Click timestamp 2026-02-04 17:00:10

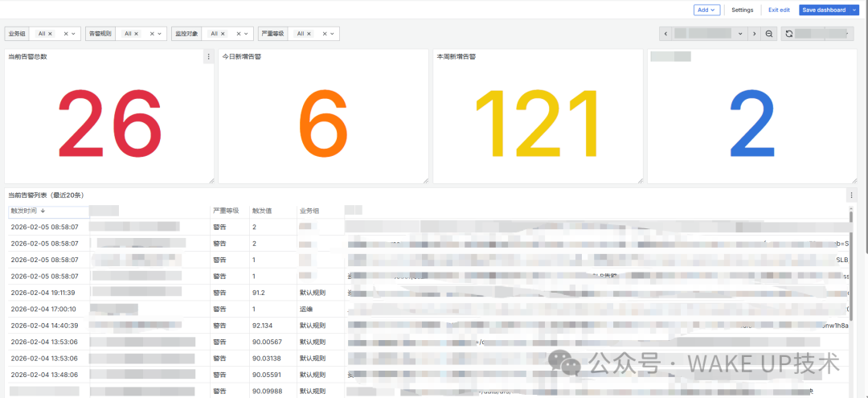[43, 309]
